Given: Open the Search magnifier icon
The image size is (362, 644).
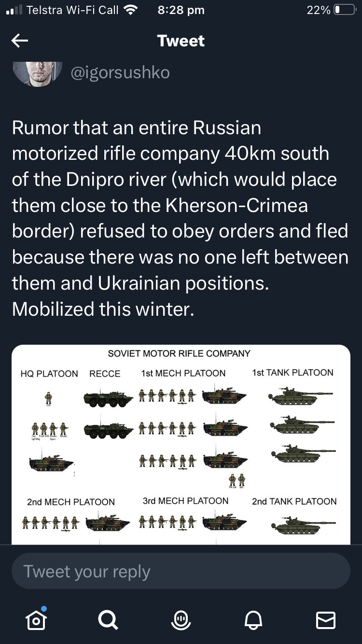Looking at the screenshot, I should click(x=108, y=619).
